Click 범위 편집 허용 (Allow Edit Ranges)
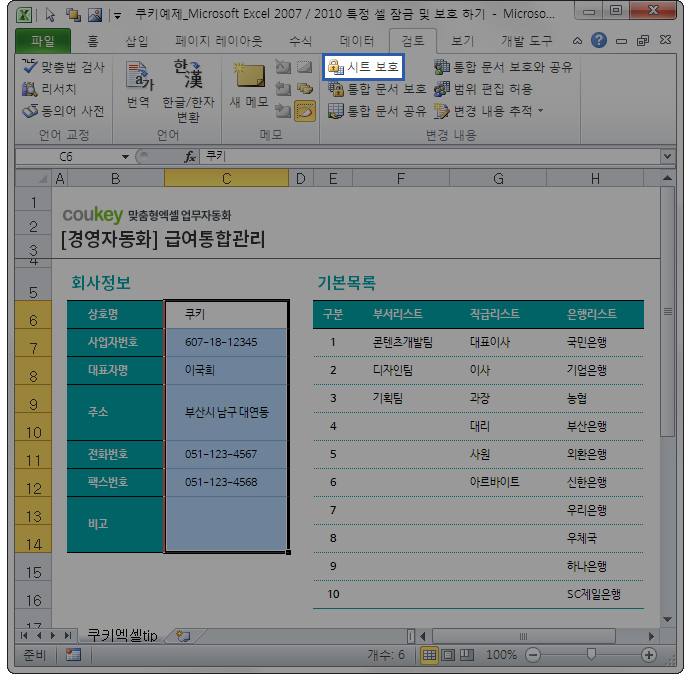Image resolution: width=684 pixels, height=674 pixels. pyautogui.click(x=483, y=89)
